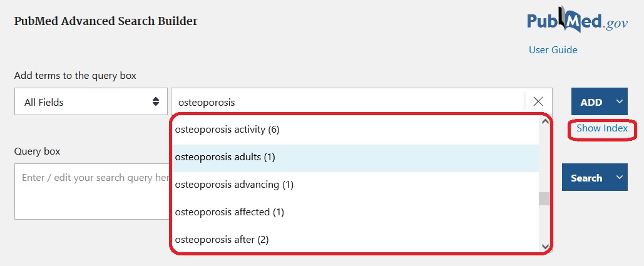
Task: Pick "osteoporosis advancing (1)" from list
Action: tap(234, 185)
